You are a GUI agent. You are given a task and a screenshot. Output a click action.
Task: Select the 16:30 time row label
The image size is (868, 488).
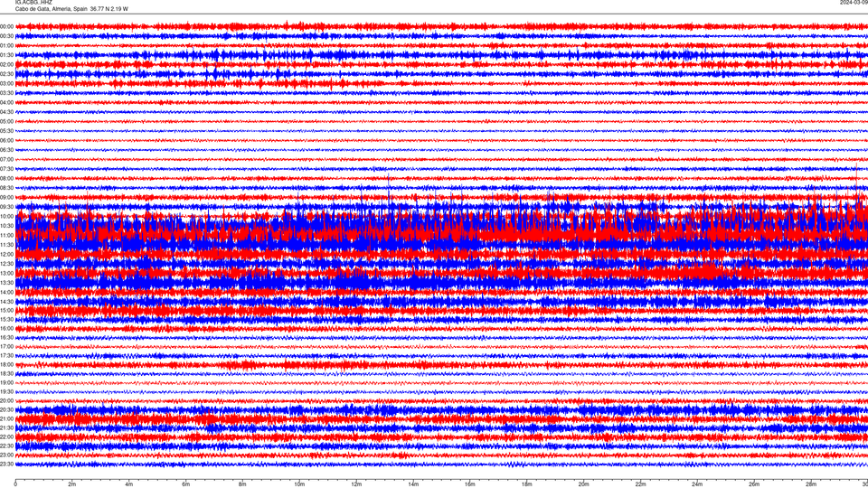click(6, 337)
